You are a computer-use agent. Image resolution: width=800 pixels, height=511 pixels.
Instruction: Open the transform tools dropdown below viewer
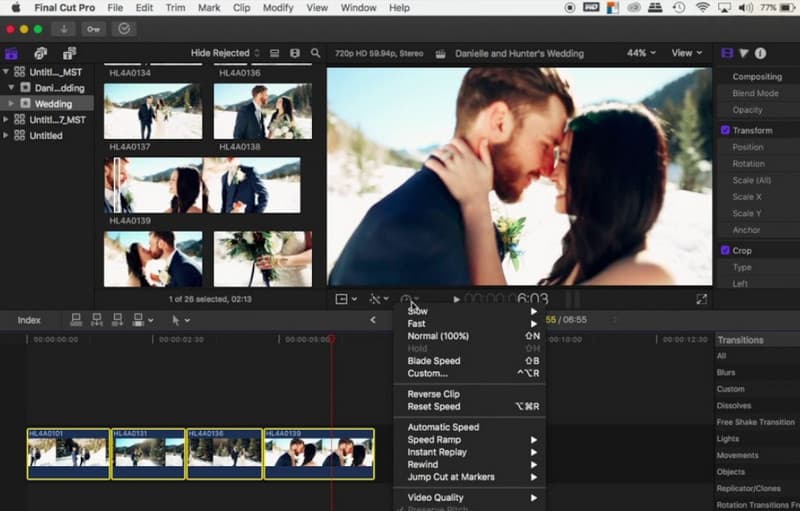tap(346, 299)
